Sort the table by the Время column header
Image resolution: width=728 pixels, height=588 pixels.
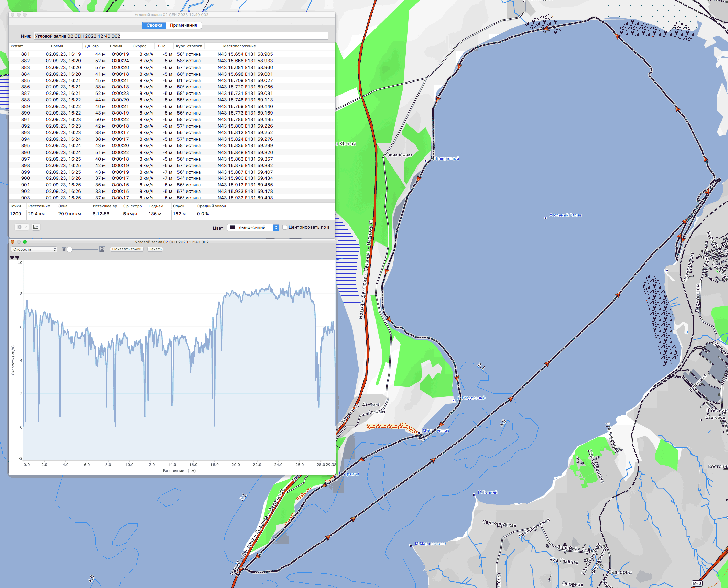click(57, 46)
